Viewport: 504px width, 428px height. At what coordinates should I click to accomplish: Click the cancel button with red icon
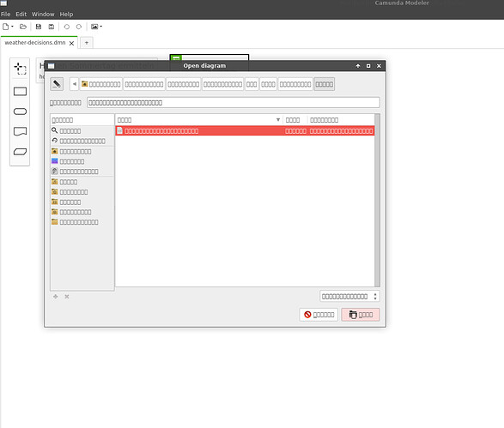pos(319,315)
